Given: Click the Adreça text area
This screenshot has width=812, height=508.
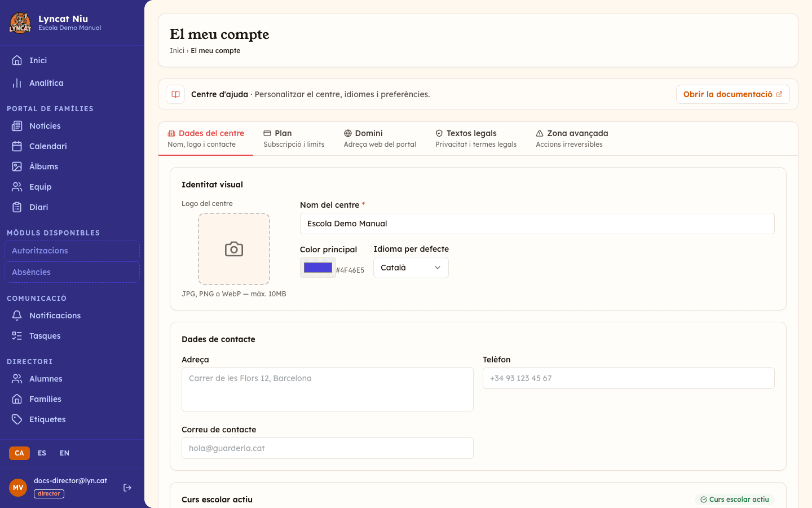Looking at the screenshot, I should (x=328, y=389).
